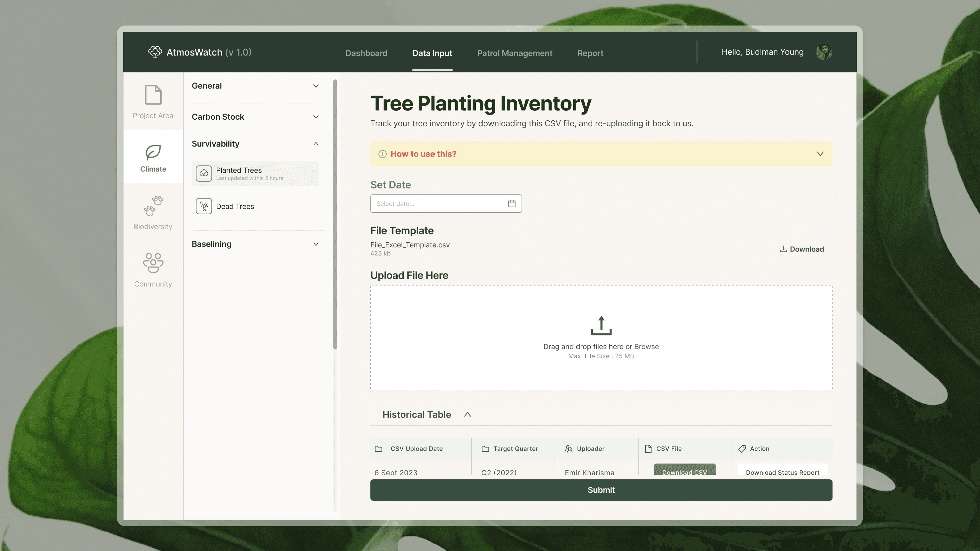Image resolution: width=980 pixels, height=551 pixels.
Task: Click the user profile avatar
Action: click(824, 52)
